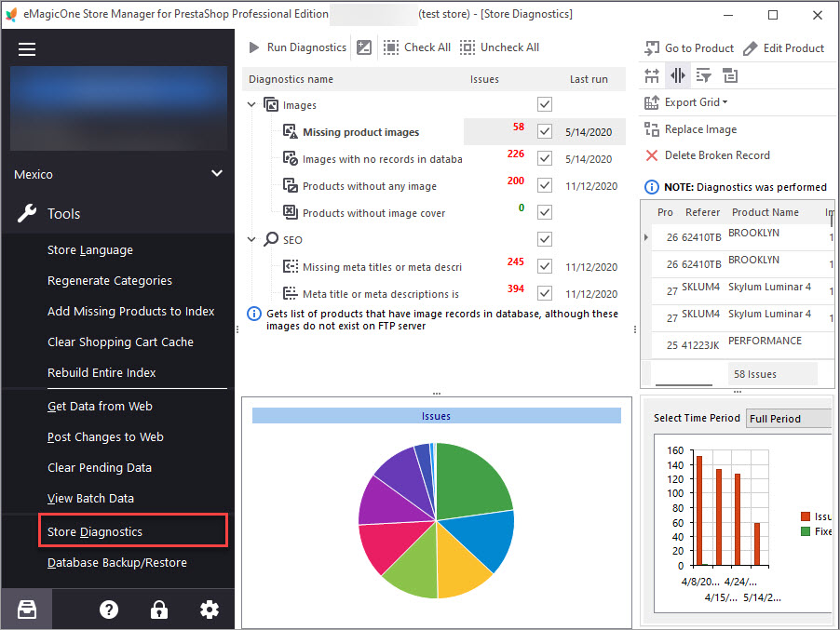This screenshot has height=630, width=840.
Task: Click the padlock icon in bottom bar
Action: pos(159,610)
